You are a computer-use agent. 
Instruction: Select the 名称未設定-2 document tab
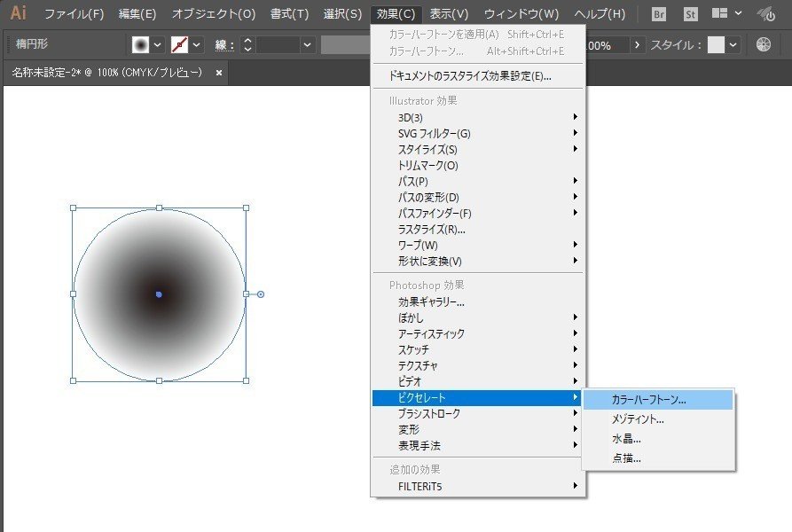tap(98, 73)
